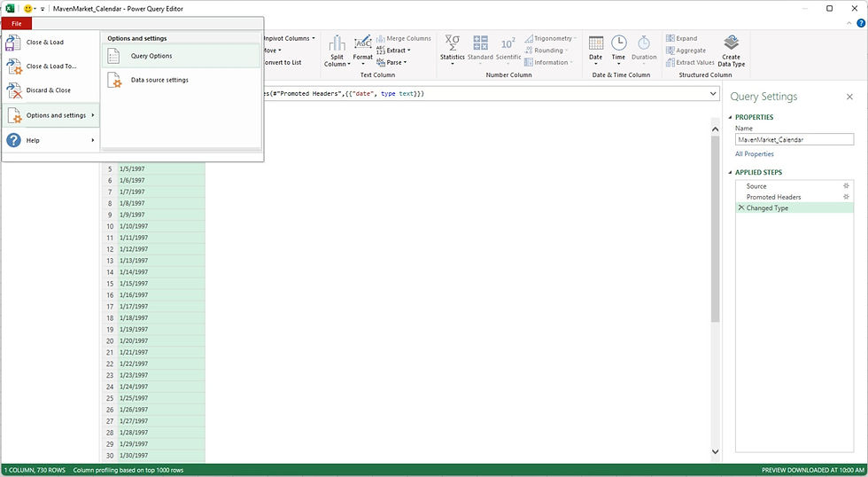The width and height of the screenshot is (868, 477).
Task: Click row number 27 header
Action: [x=110, y=421]
